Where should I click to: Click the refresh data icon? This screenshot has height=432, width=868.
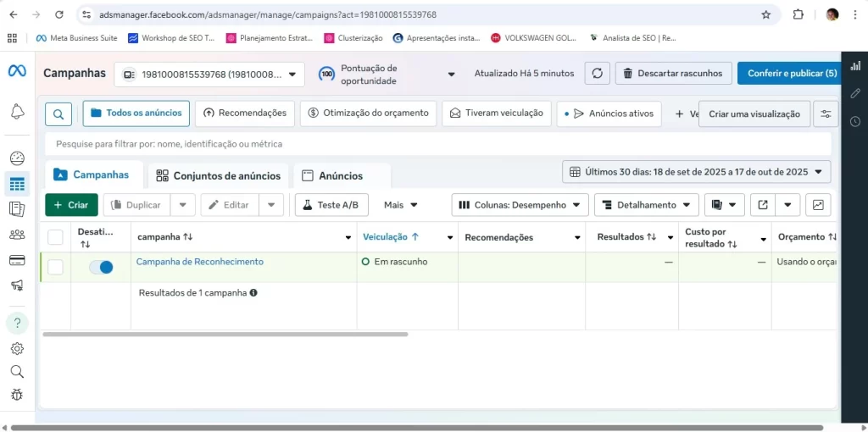tap(598, 74)
